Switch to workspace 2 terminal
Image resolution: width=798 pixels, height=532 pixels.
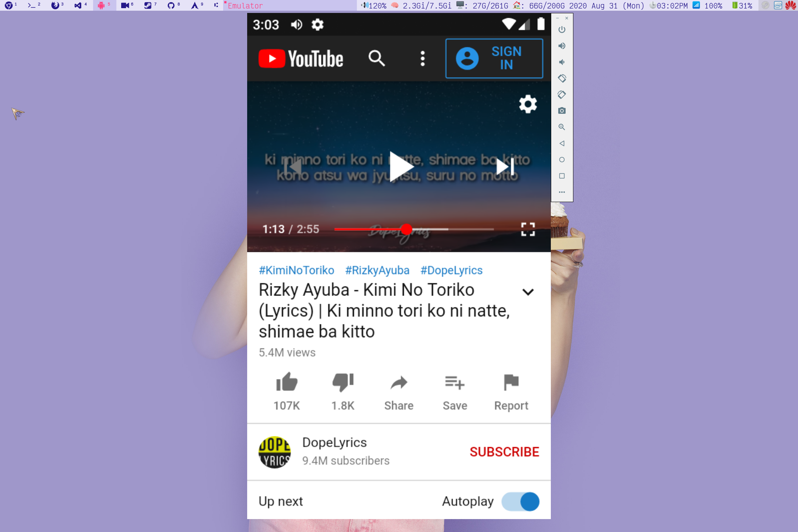[x=34, y=5]
